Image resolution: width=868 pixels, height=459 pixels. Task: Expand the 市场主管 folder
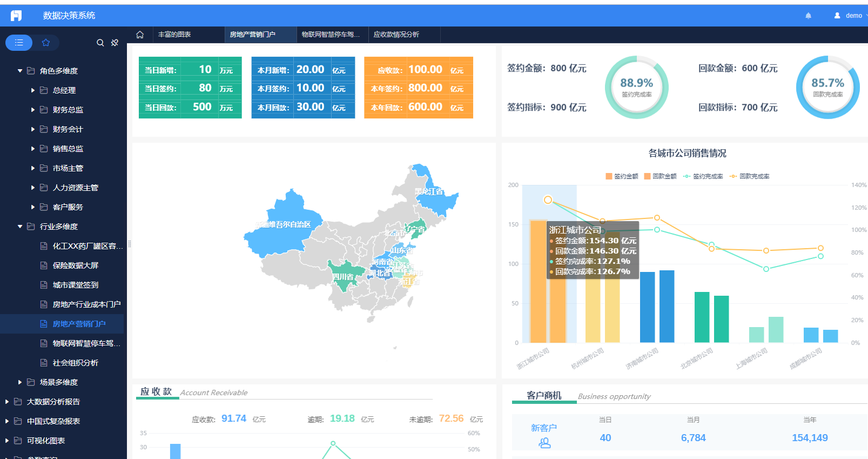tap(33, 168)
